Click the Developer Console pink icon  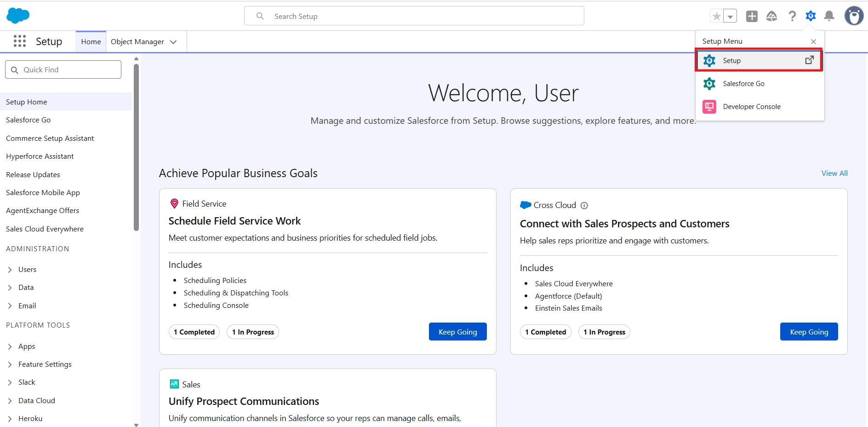(709, 107)
